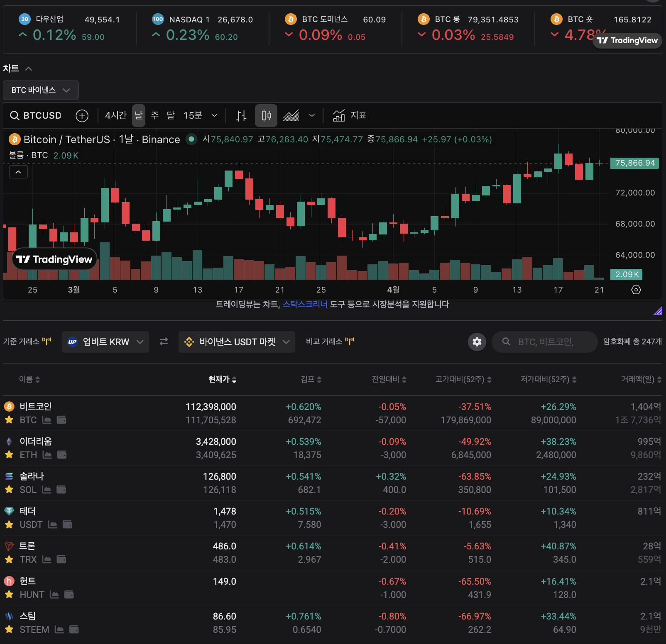The height and width of the screenshot is (644, 666).
Task: Open the NASDAQ 1 ticker
Action: (x=202, y=28)
